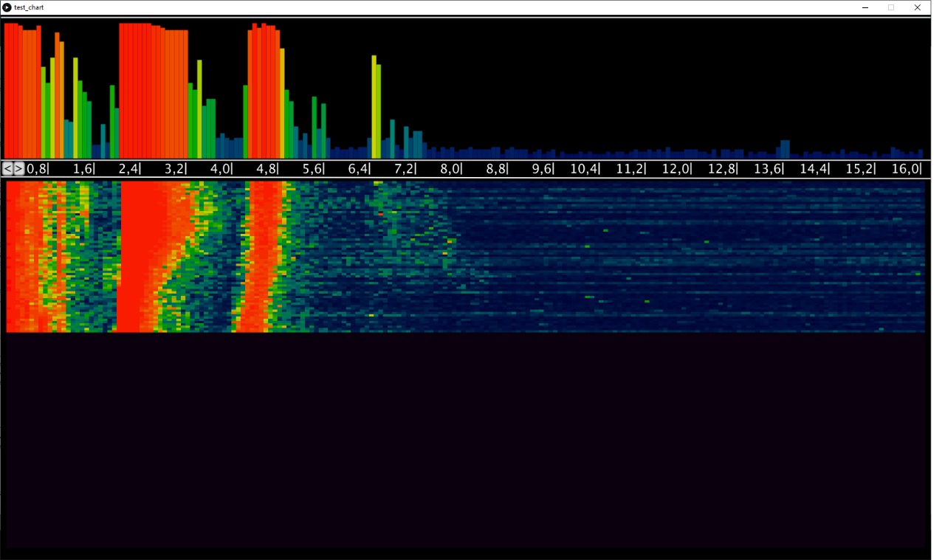The width and height of the screenshot is (945, 560).
Task: Minimize the test_chart window
Action: click(865, 7)
